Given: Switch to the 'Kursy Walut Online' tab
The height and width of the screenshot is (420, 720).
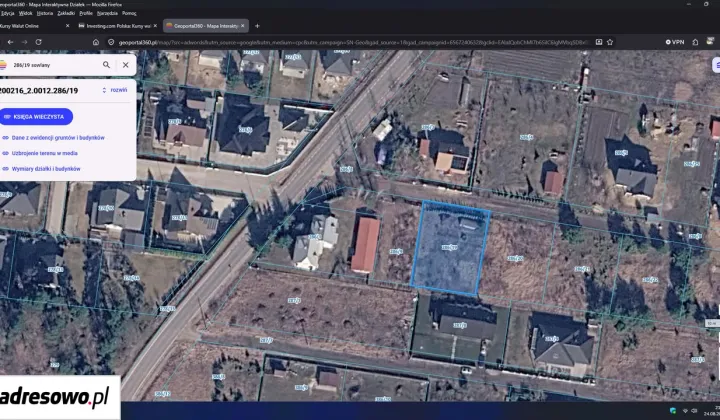Looking at the screenshot, I should pyautogui.click(x=32, y=26).
